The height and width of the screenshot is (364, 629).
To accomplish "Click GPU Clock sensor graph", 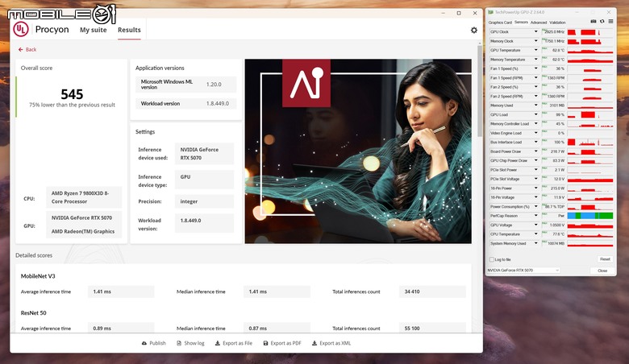I will tap(590, 31).
